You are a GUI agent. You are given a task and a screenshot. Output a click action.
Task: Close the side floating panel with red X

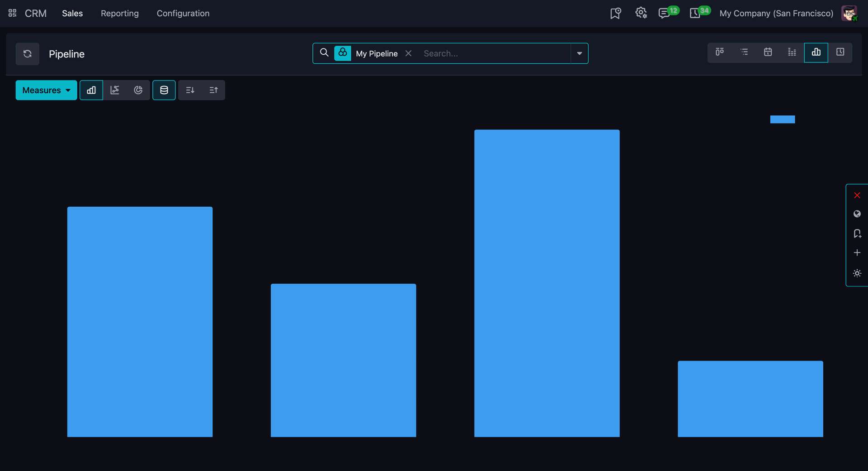(x=857, y=195)
